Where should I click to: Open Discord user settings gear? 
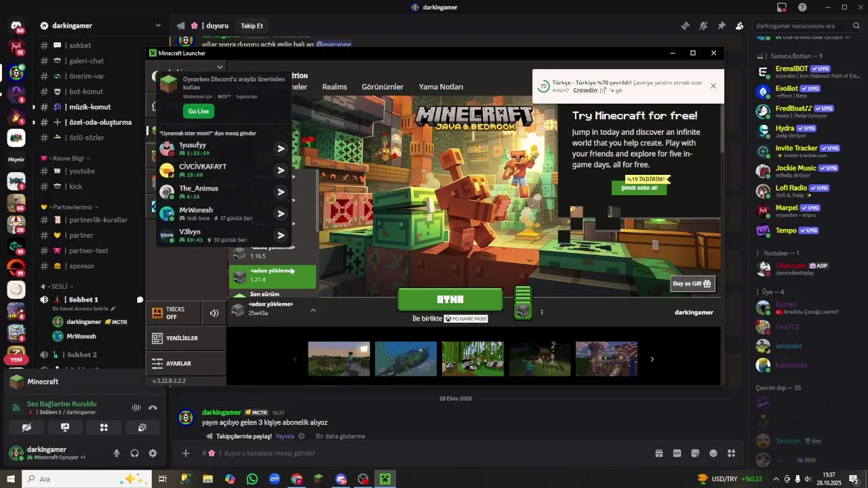click(x=153, y=453)
